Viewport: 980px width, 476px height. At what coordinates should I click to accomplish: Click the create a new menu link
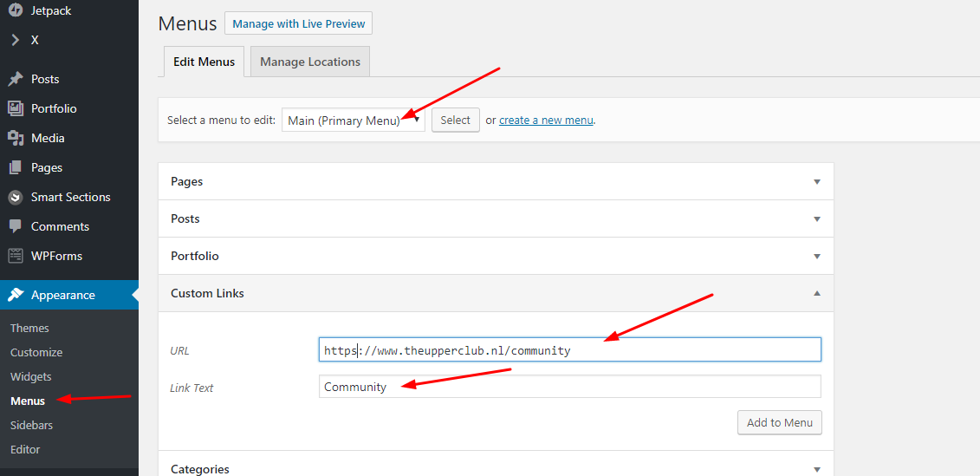click(546, 121)
